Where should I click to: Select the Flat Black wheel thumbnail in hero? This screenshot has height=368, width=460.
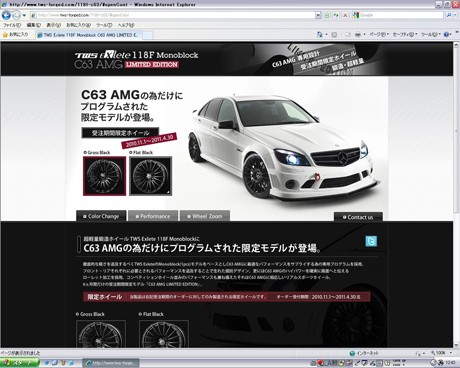[150, 176]
